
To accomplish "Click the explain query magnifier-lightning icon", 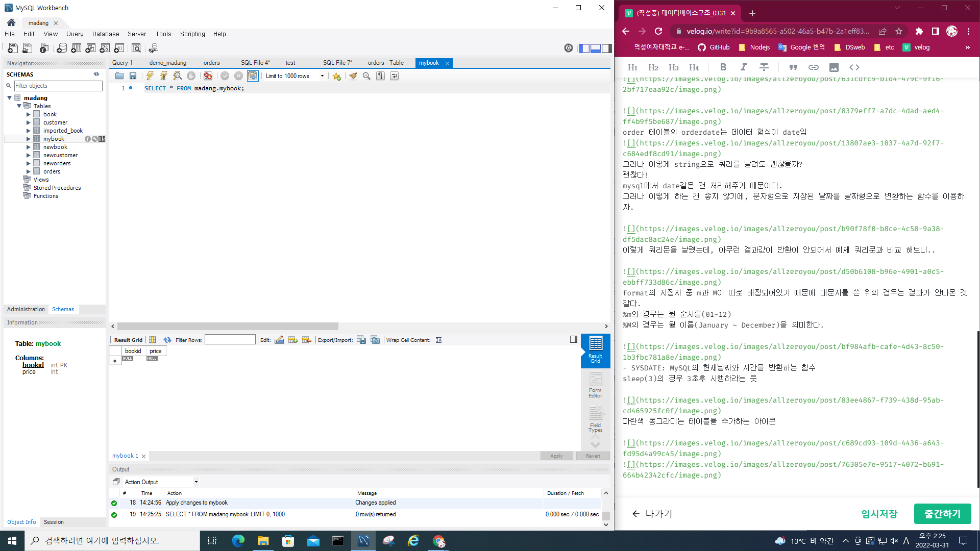I will pyautogui.click(x=177, y=76).
